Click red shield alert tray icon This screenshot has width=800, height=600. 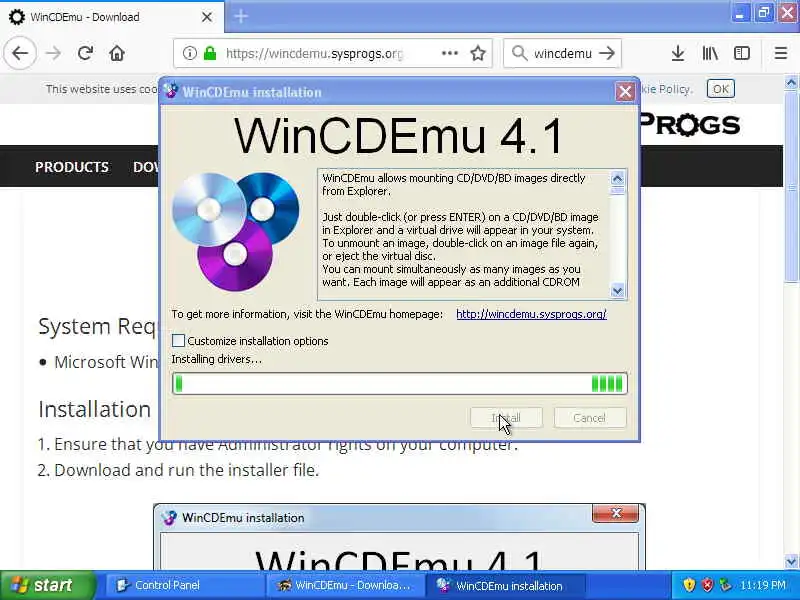707,585
